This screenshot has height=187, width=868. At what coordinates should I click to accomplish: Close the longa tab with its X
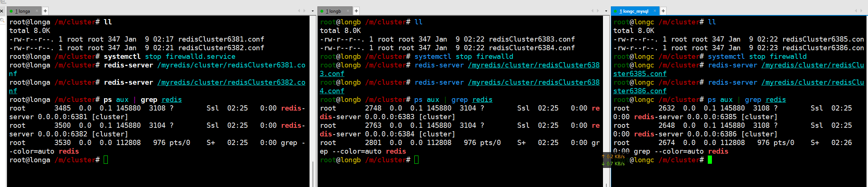[x=37, y=11]
